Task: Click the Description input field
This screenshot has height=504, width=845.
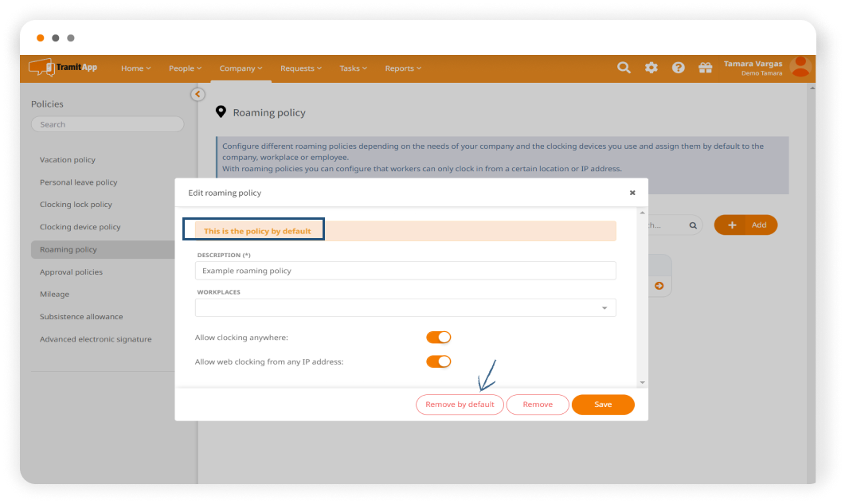Action: [x=405, y=271]
